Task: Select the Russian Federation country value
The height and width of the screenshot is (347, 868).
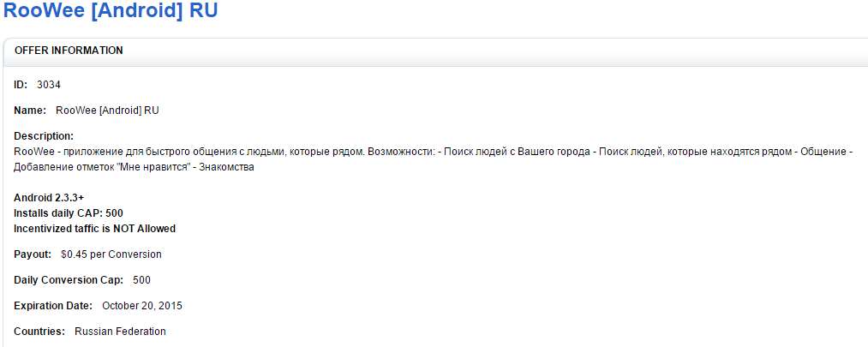Action: [120, 332]
